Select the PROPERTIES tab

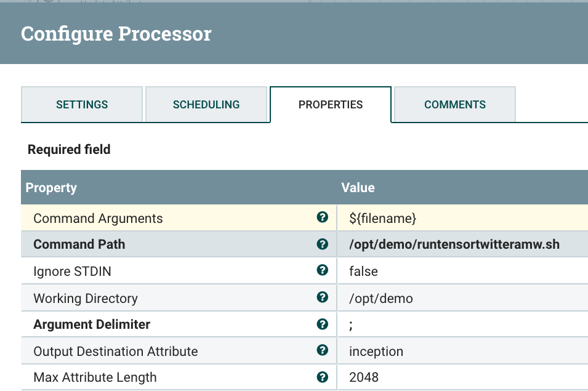(330, 105)
